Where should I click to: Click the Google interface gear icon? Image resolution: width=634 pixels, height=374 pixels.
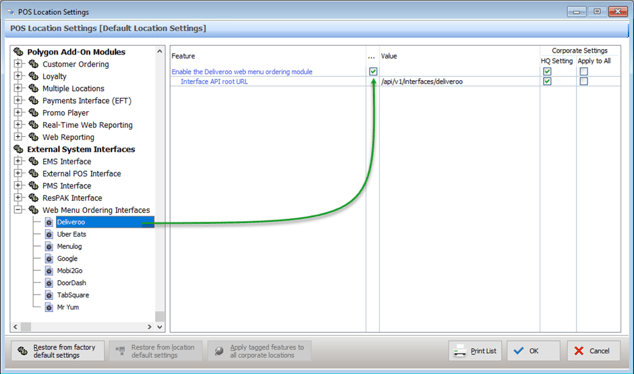49,259
